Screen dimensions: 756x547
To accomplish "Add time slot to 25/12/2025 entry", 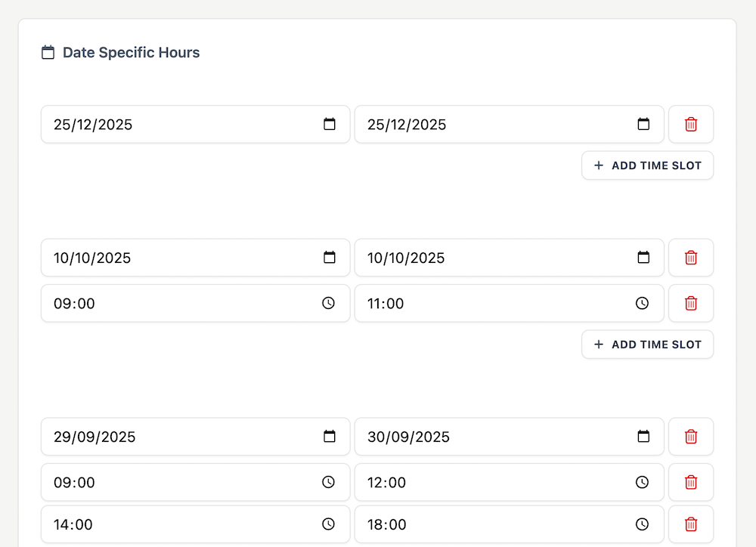I will pyautogui.click(x=647, y=165).
